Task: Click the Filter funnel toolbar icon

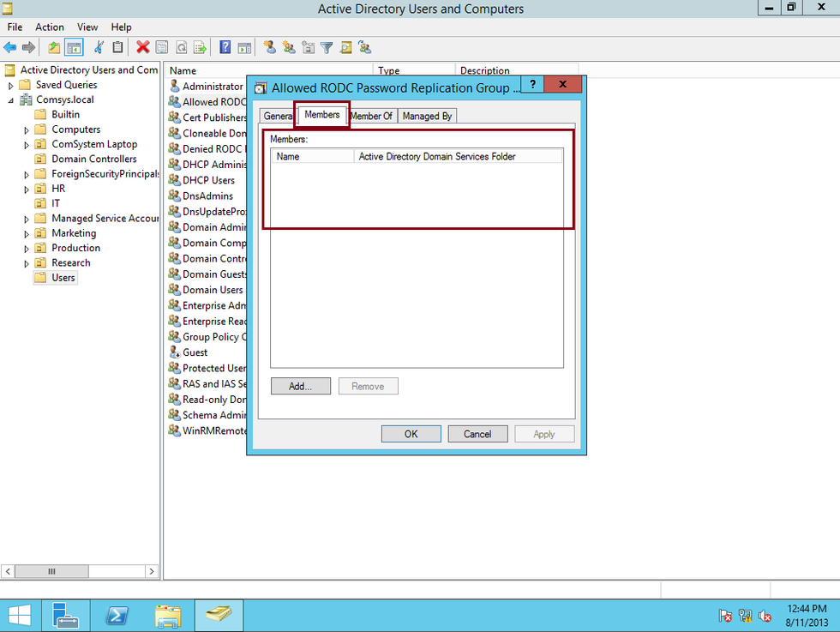Action: (327, 48)
